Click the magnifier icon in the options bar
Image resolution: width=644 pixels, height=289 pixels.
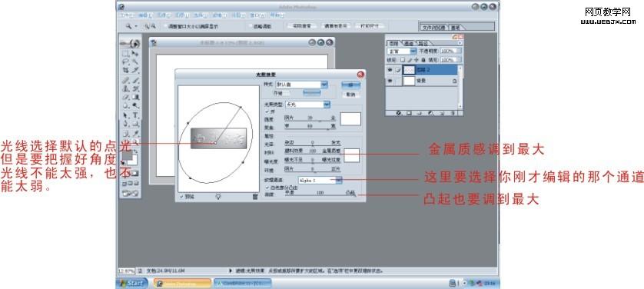(x=128, y=26)
